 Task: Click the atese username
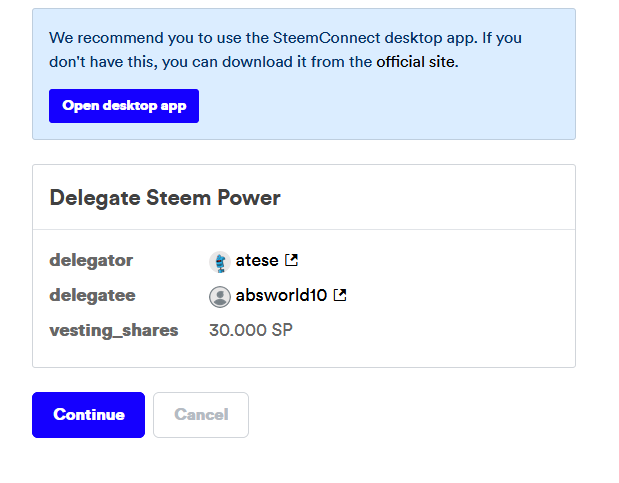[x=257, y=261]
